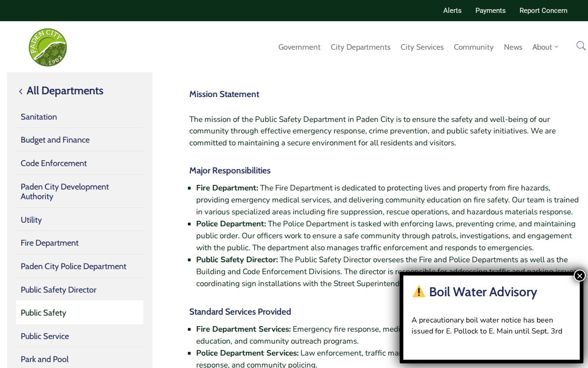Click the 'Fire Department Services:' label
The width and height of the screenshot is (588, 368).
click(243, 329)
